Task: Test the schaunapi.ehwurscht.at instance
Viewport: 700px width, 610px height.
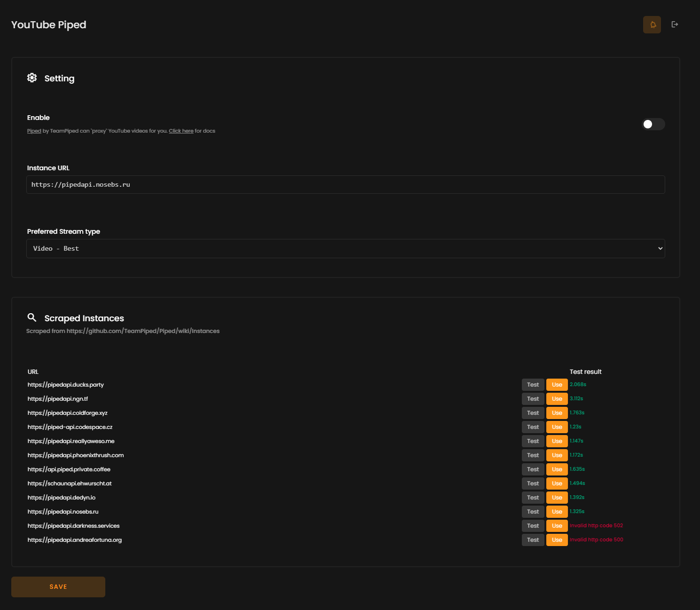Action: [x=533, y=483]
